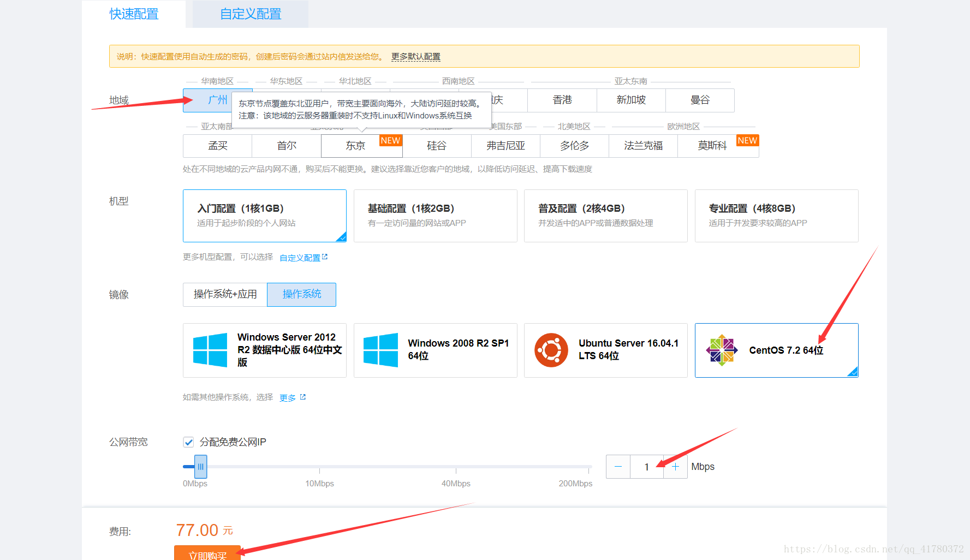
Task: Select the 曼谷 region
Action: [x=700, y=100]
